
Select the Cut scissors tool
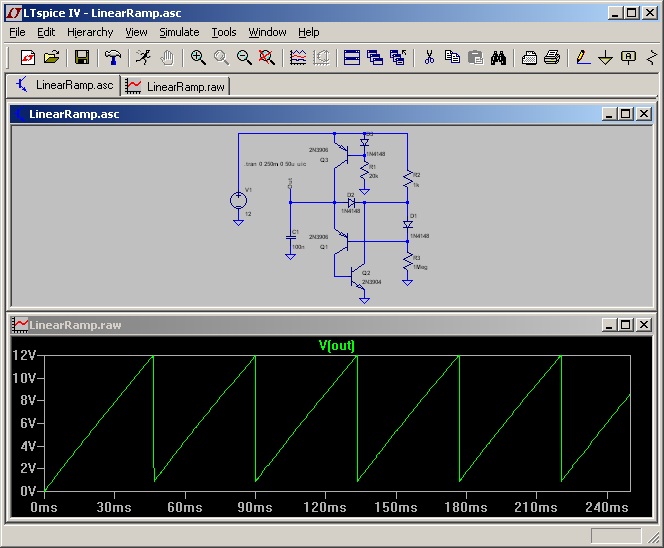click(x=428, y=57)
